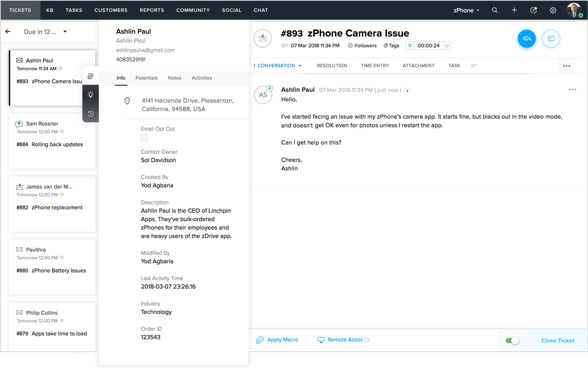Open the history clock icon in side strip

pyautogui.click(x=90, y=113)
